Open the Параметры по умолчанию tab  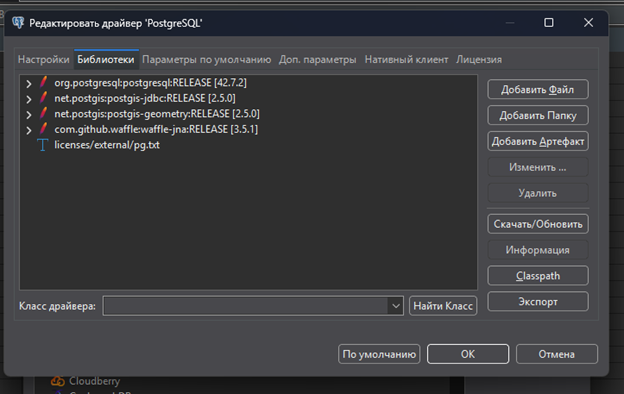(207, 60)
